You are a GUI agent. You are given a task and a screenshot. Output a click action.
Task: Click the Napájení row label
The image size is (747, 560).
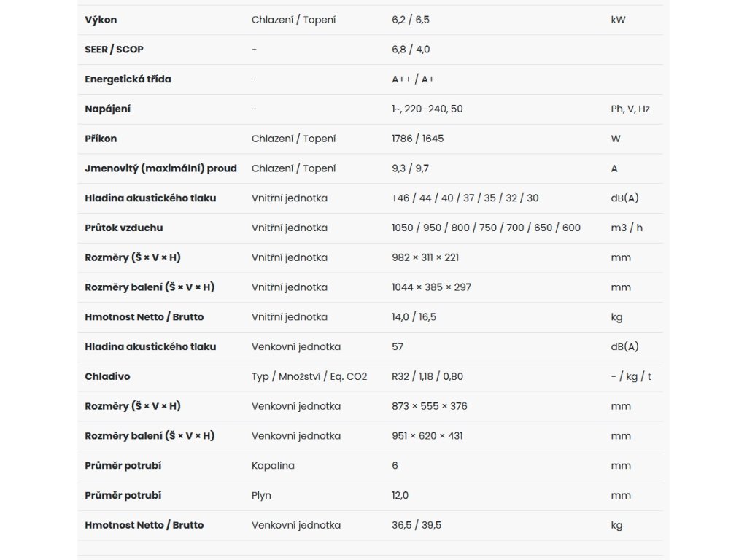point(108,109)
